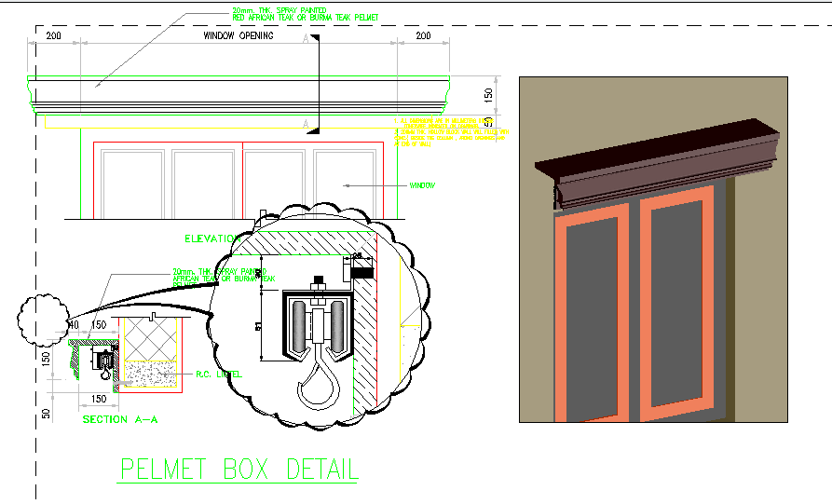Select the left "200" dimension above the elevation
832x504 pixels.
[53, 35]
